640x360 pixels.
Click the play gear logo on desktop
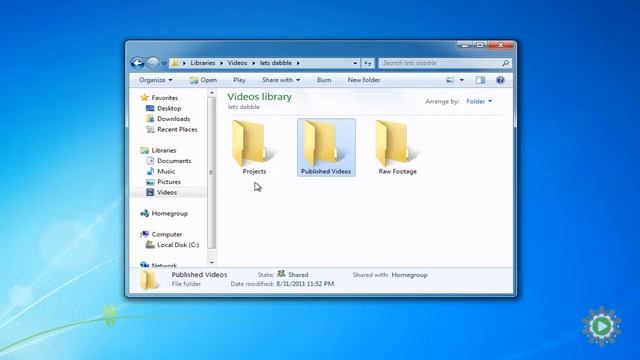pos(602,326)
